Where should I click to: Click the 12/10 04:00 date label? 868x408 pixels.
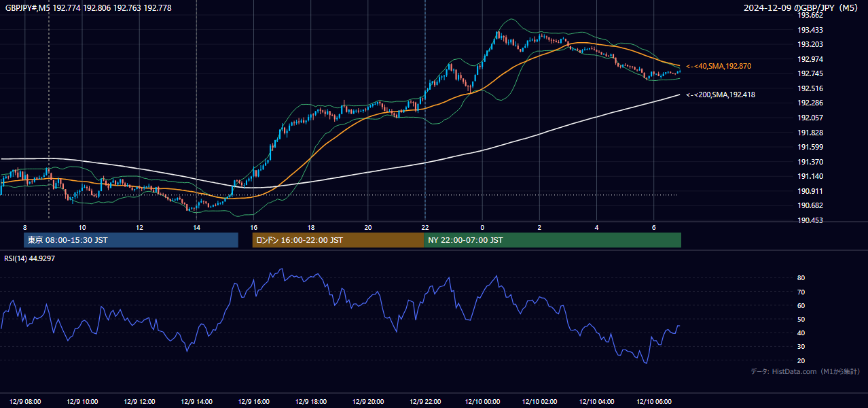(596, 401)
